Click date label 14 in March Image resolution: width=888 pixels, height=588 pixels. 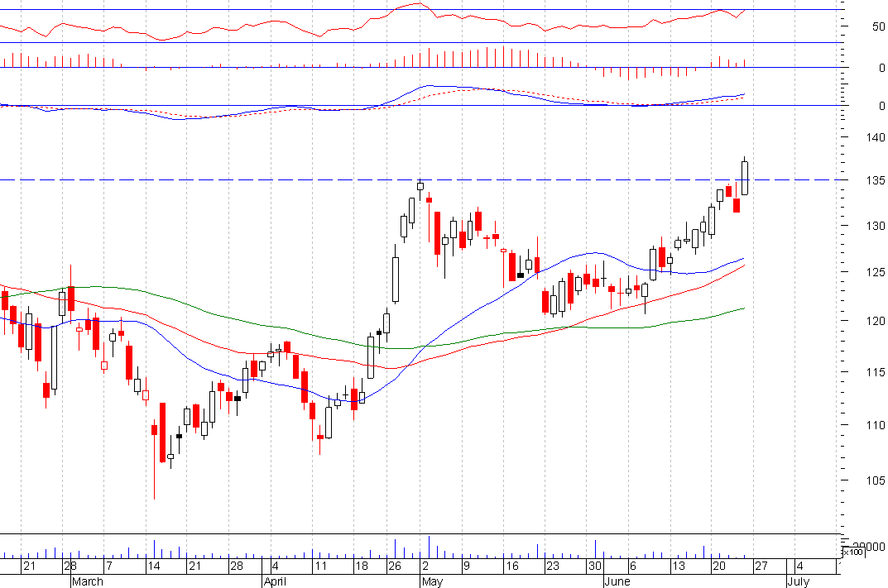[154, 566]
